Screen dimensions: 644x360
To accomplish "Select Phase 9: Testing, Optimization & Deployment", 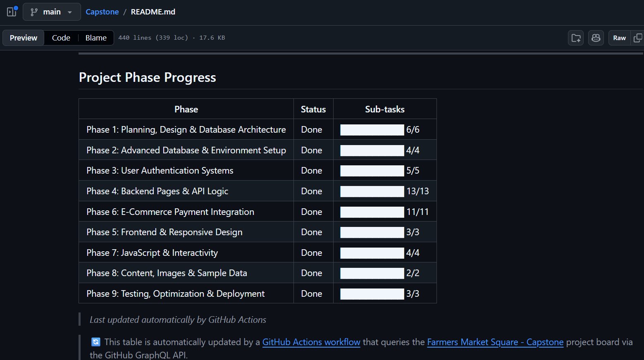I will point(175,294).
